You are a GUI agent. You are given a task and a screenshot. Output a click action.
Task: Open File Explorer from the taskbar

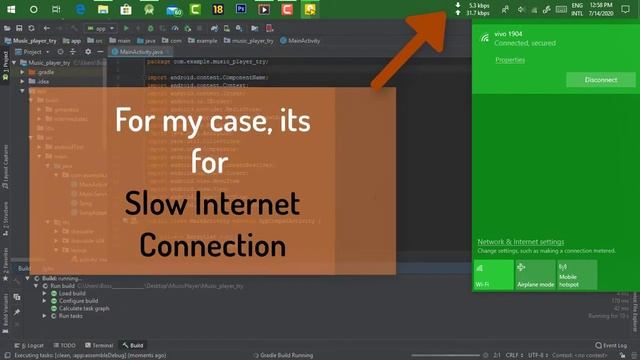pyautogui.click(x=103, y=9)
